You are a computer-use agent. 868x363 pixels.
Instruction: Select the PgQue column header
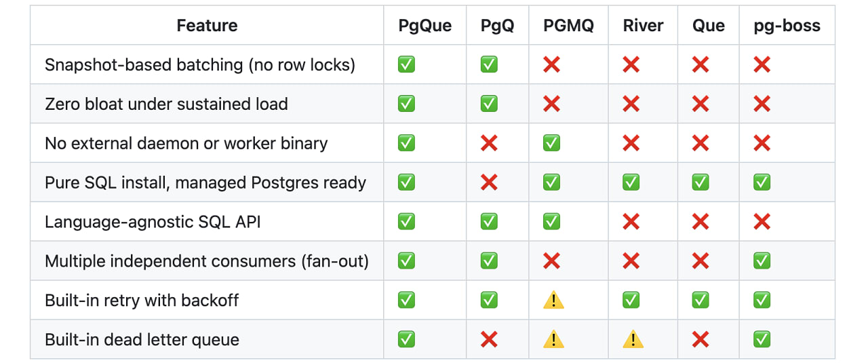[x=425, y=26]
